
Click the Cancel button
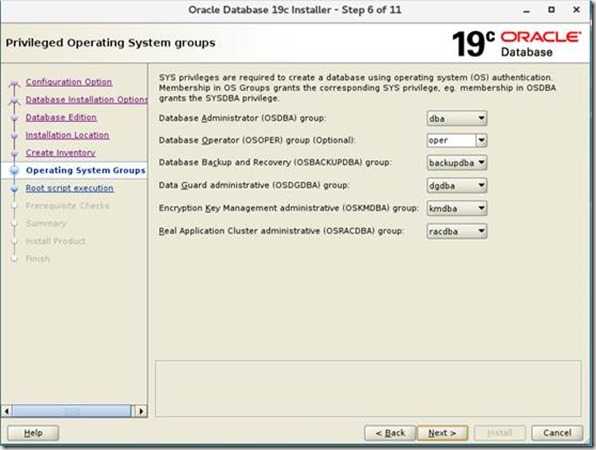point(557,433)
